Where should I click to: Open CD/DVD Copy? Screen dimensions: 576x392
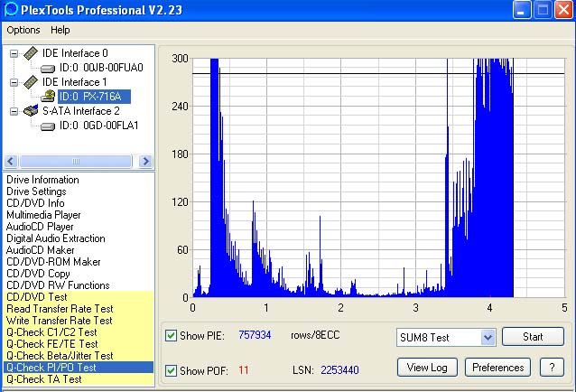[x=38, y=274]
